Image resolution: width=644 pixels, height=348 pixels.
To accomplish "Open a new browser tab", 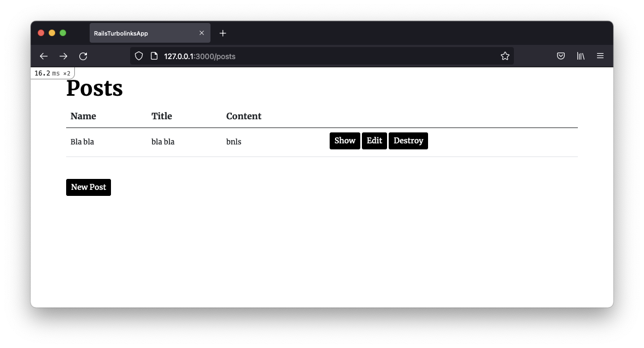I will 223,33.
